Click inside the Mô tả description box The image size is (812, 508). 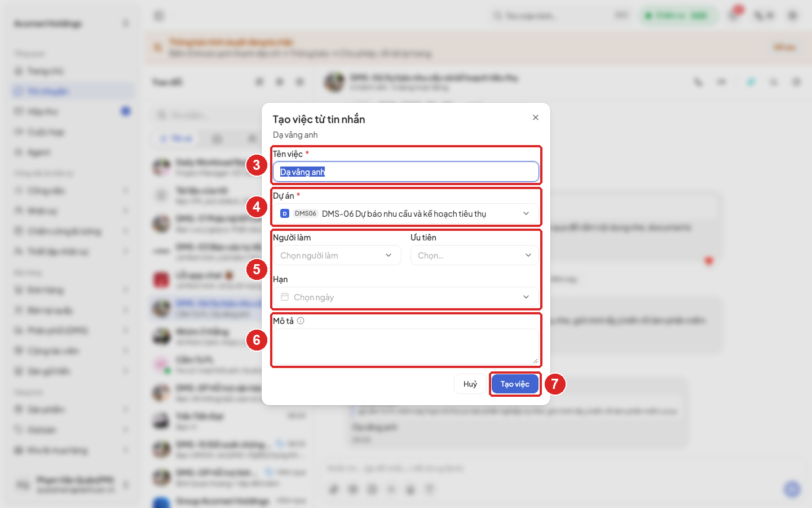(x=406, y=347)
